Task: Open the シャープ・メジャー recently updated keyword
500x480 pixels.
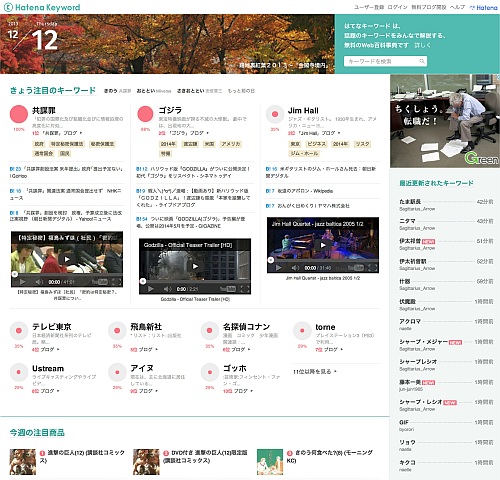Action: point(424,341)
